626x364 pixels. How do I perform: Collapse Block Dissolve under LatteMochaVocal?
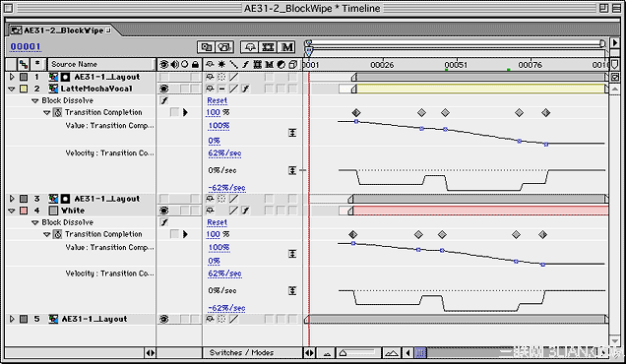tap(35, 101)
